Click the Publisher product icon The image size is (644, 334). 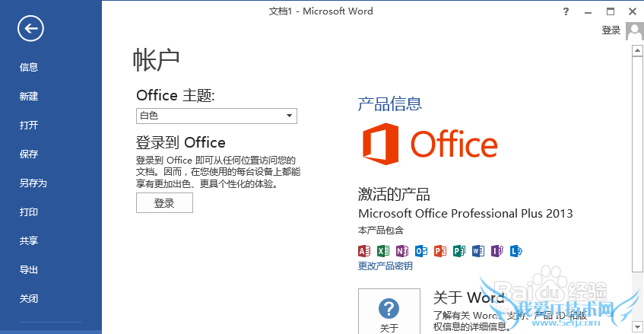pos(459,250)
